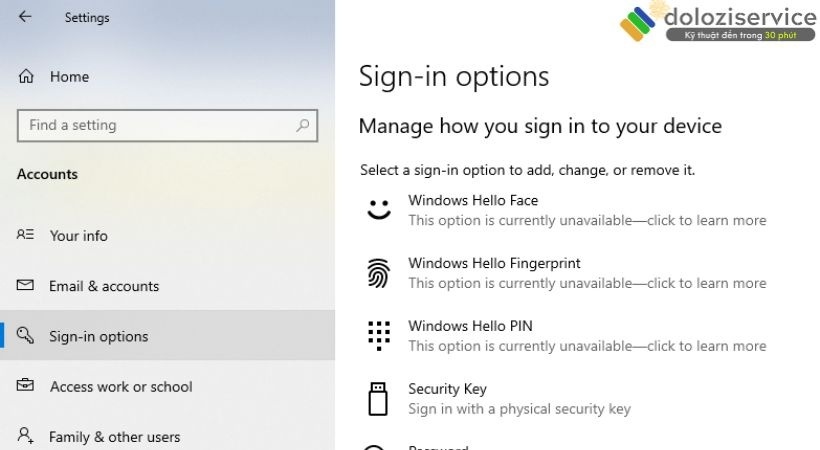Open the Home icon
Viewport: 820px width, 450px height.
point(26,76)
